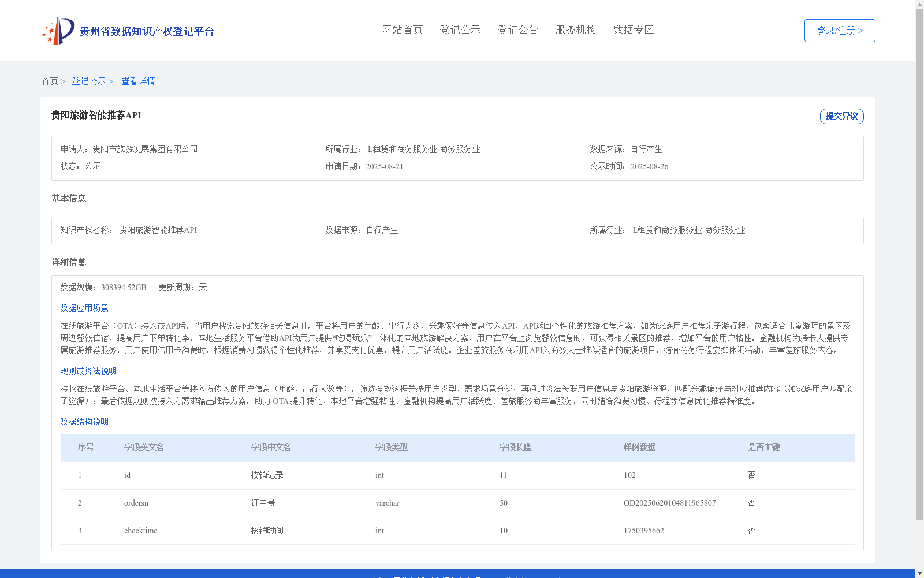The image size is (924, 578).
Task: Open the 数据专区 navigation item
Action: click(x=634, y=29)
